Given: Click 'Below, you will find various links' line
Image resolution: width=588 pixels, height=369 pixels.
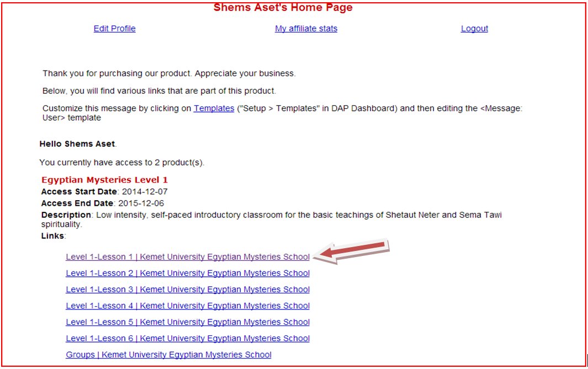Looking at the screenshot, I should [160, 91].
